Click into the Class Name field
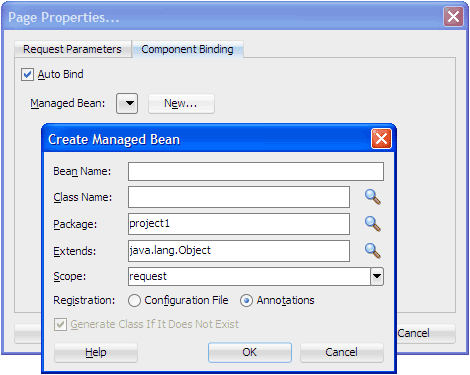Image resolution: width=470 pixels, height=375 pixels. [x=239, y=197]
